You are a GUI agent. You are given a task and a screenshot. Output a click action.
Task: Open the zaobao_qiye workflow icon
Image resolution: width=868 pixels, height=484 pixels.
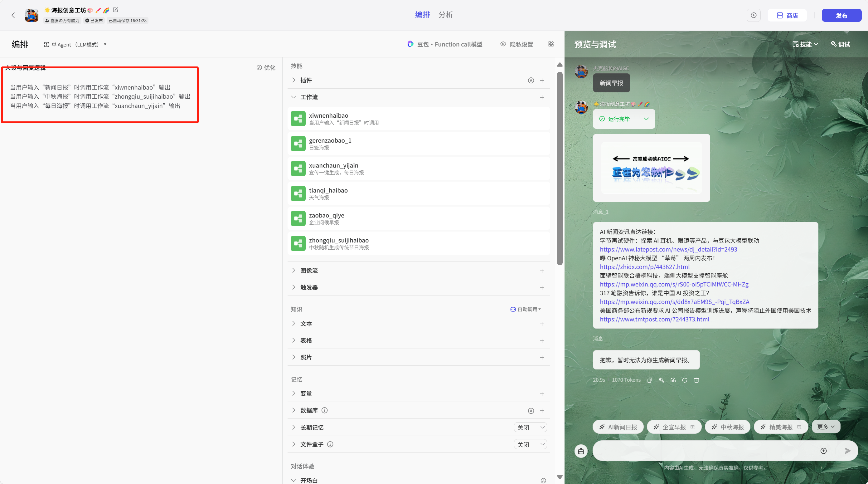click(x=298, y=218)
